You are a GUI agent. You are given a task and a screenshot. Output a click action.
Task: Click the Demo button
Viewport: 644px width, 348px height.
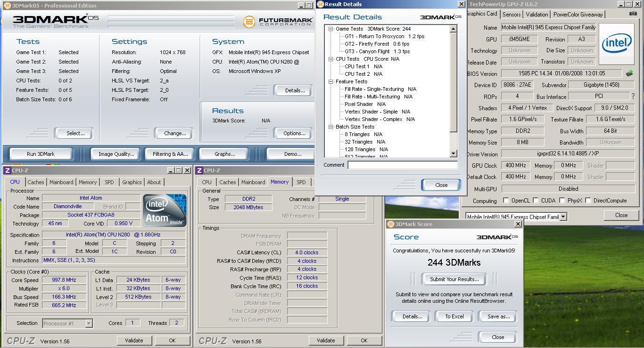(291, 154)
